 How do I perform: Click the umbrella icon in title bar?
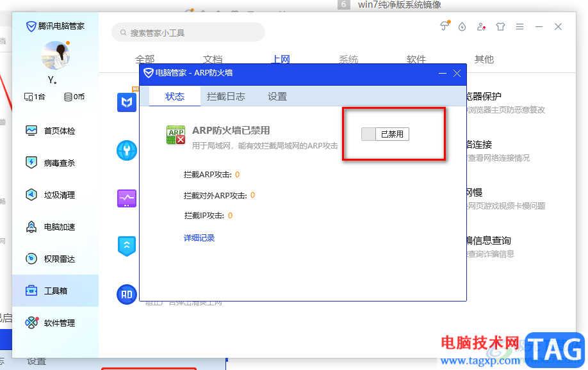pyautogui.click(x=445, y=26)
